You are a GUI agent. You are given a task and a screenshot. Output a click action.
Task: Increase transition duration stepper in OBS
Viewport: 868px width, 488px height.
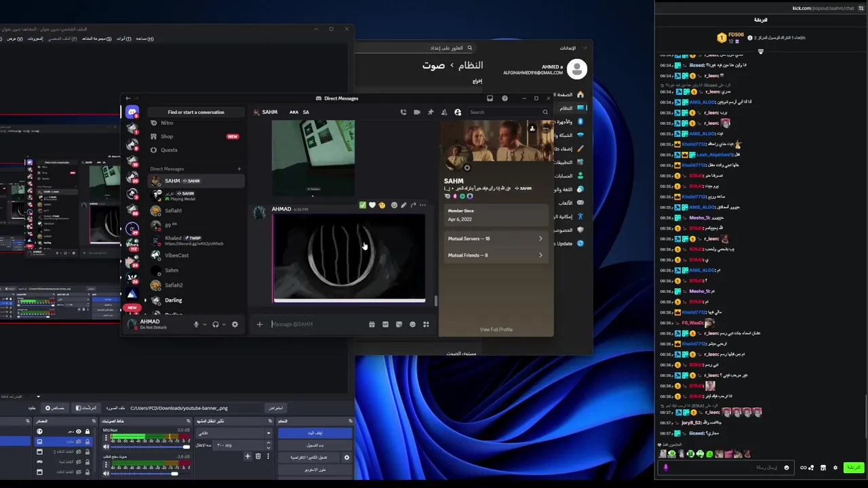(269, 443)
